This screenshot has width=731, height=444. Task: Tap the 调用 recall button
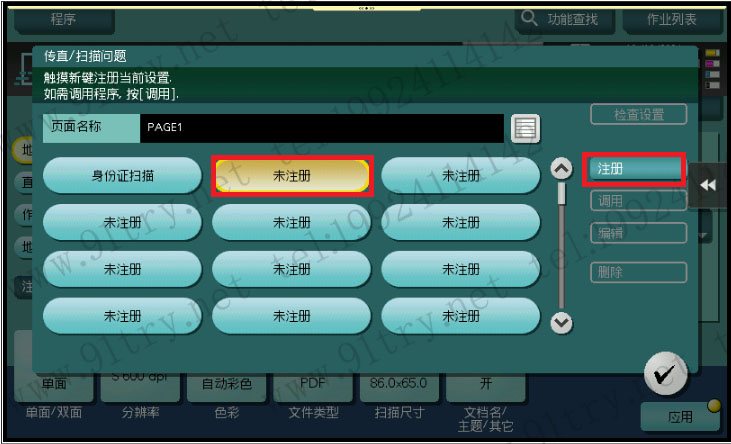coord(638,201)
